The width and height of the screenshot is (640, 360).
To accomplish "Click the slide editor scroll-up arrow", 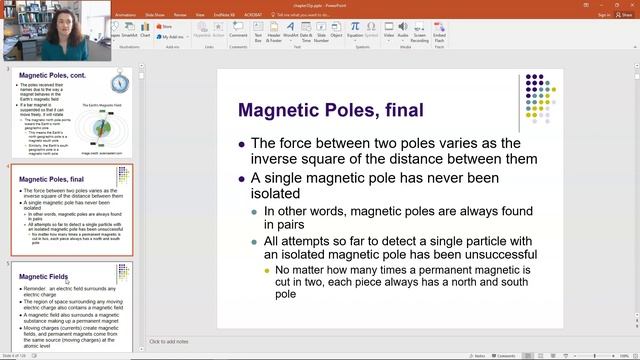I will [637, 66].
